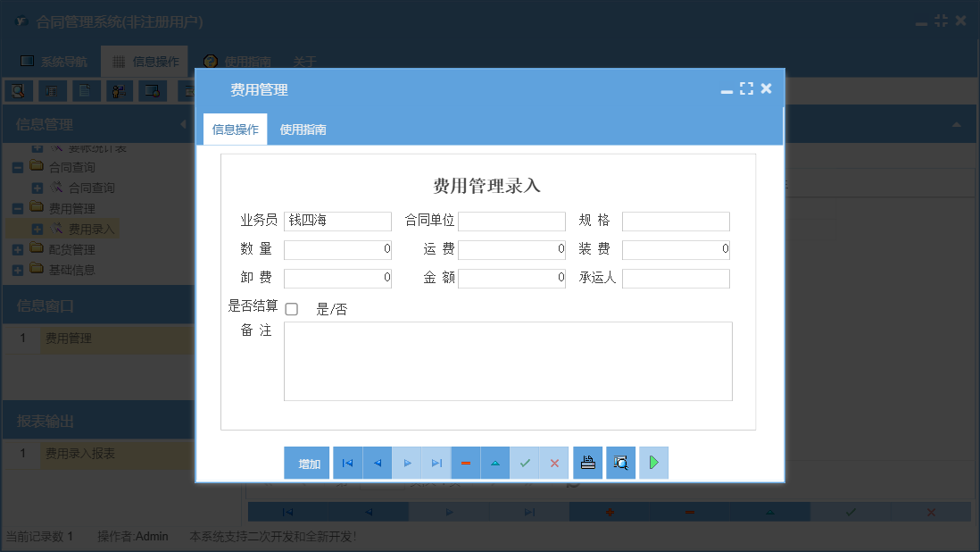Click inside the 承运人 input field
The image size is (980, 552).
coord(676,278)
